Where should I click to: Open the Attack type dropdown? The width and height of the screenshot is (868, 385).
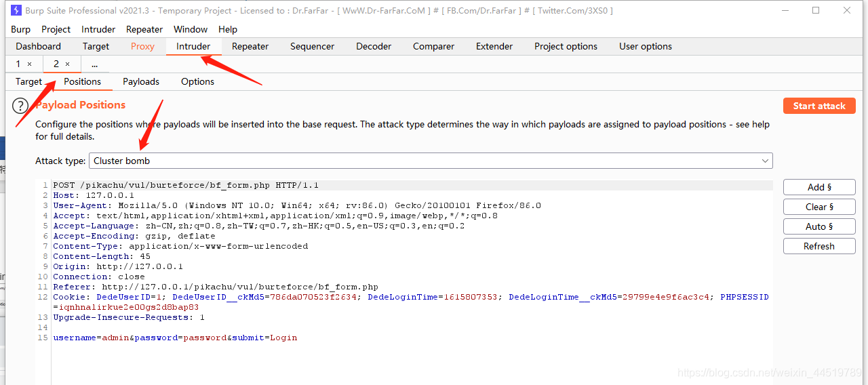click(x=431, y=161)
